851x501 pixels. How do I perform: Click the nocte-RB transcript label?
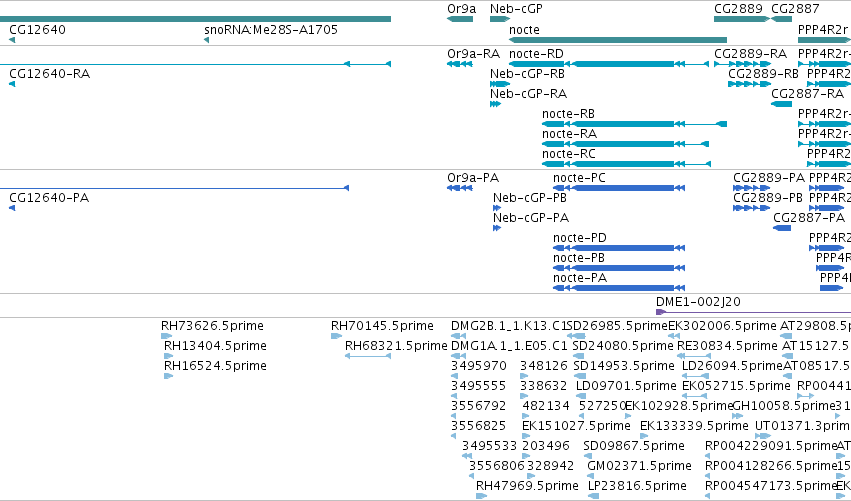pos(568,114)
